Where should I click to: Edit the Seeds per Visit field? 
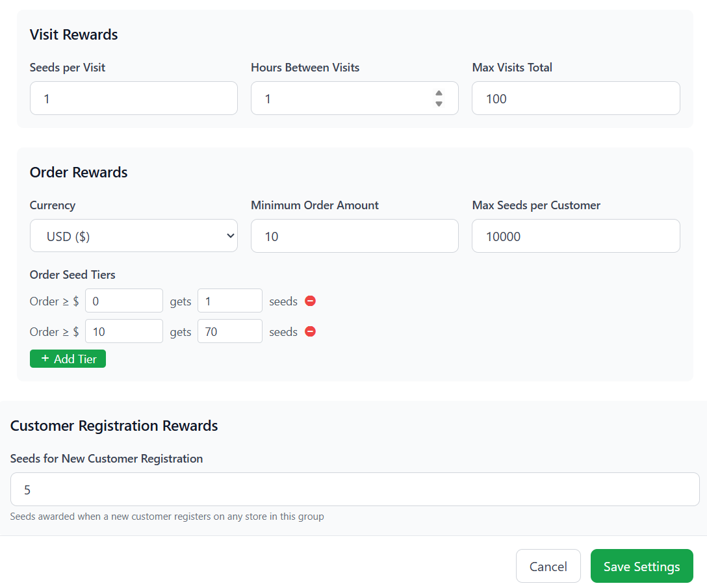click(x=133, y=98)
